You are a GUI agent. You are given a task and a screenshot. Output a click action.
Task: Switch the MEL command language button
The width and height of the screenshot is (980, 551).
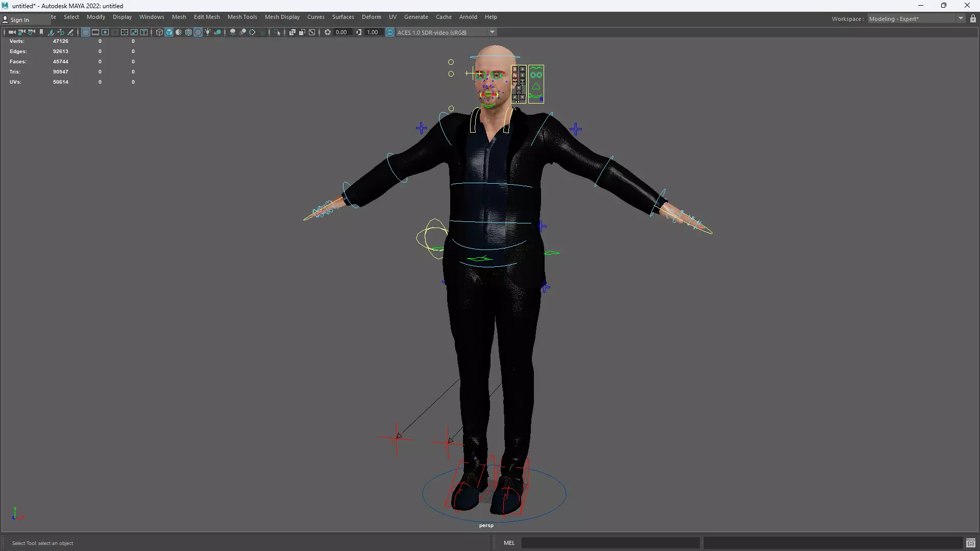[509, 543]
